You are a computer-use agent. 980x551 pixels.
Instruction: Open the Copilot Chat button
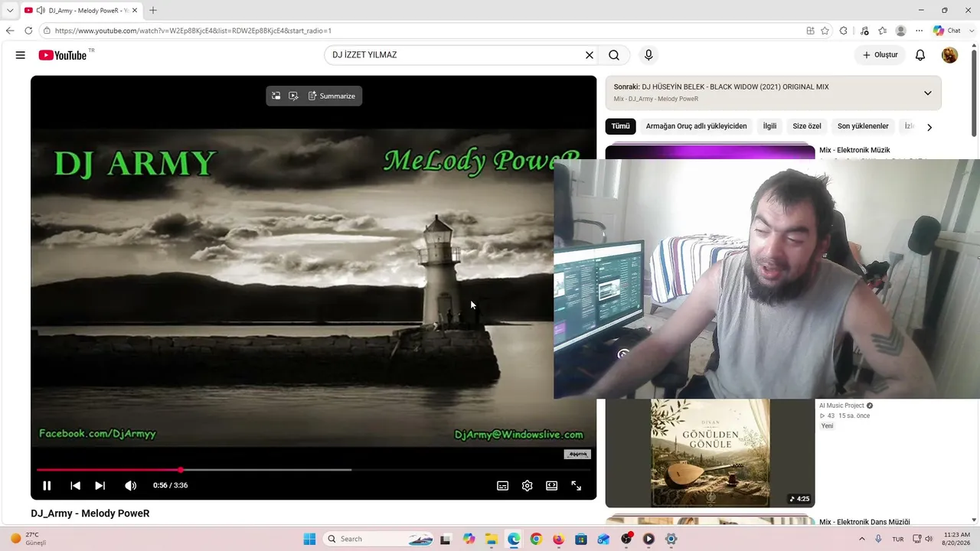946,31
